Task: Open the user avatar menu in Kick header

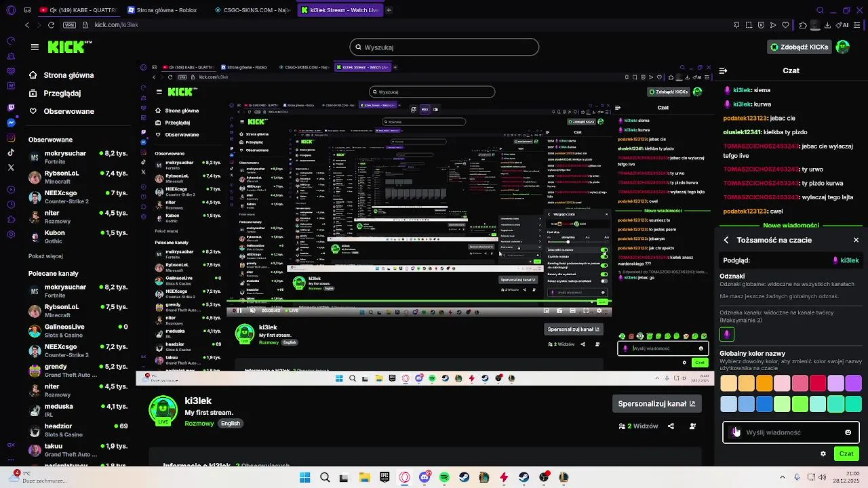Action: tap(842, 47)
